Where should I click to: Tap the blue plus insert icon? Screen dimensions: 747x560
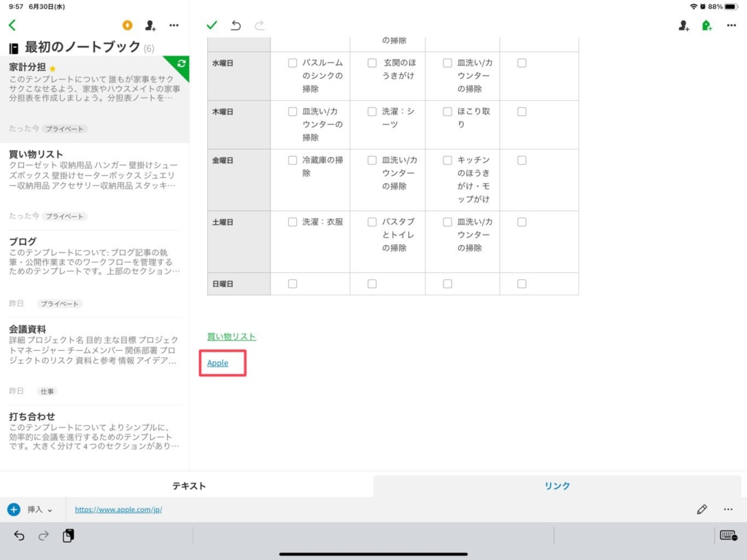[x=14, y=510]
